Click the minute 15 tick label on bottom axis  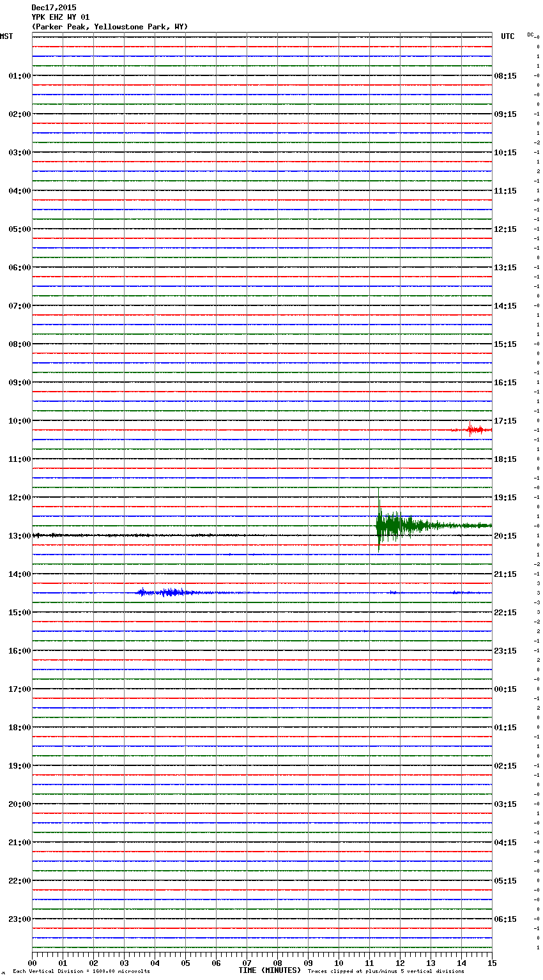point(492,963)
